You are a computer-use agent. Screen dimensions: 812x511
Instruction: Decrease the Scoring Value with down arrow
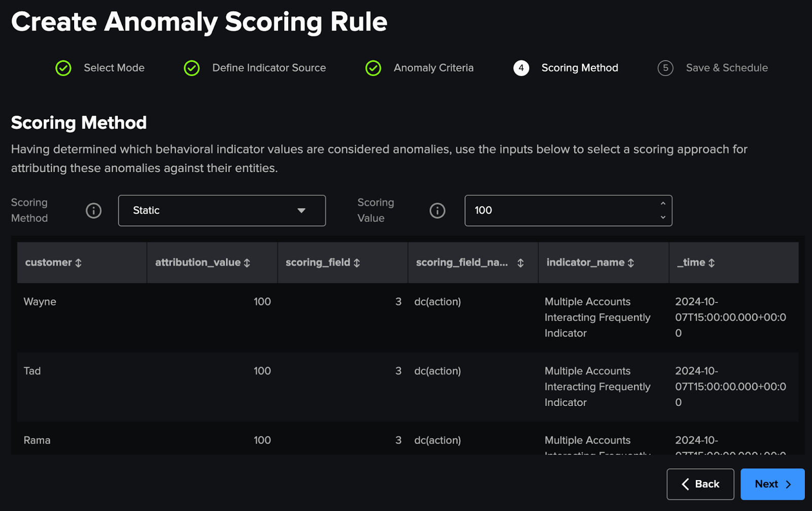click(x=663, y=217)
